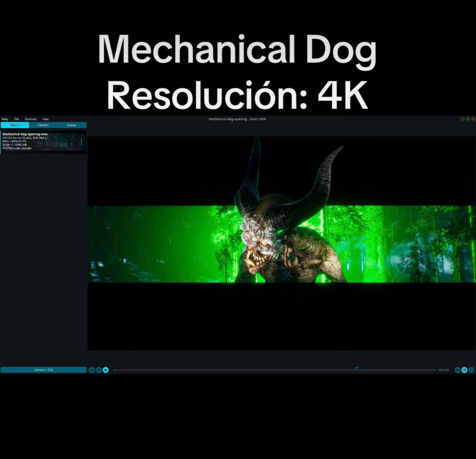Click the 'DXV 3.0 Normal Quality, With Alpha' line

[x=24, y=138]
